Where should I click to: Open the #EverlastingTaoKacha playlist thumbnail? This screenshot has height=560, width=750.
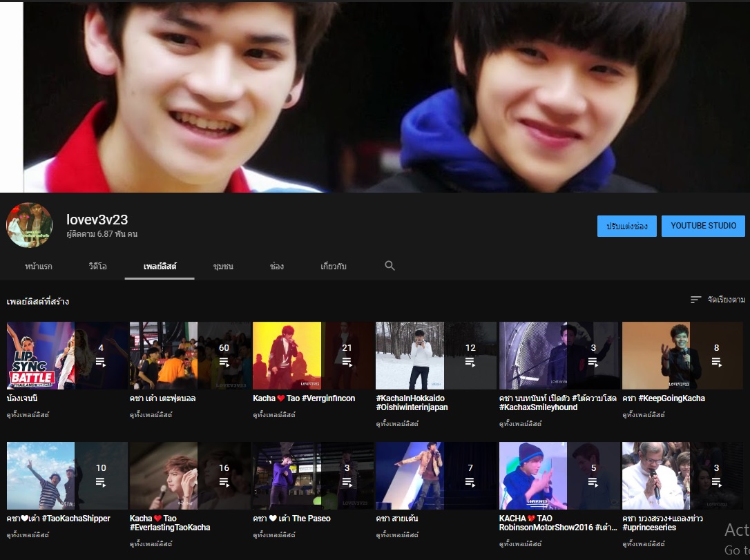coord(191,476)
